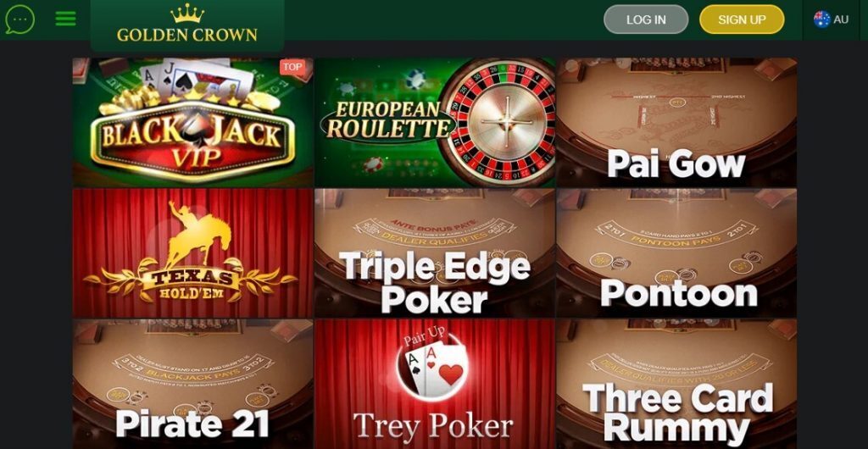
Task: Open the Texas Hold'em game tile
Action: pyautogui.click(x=192, y=252)
